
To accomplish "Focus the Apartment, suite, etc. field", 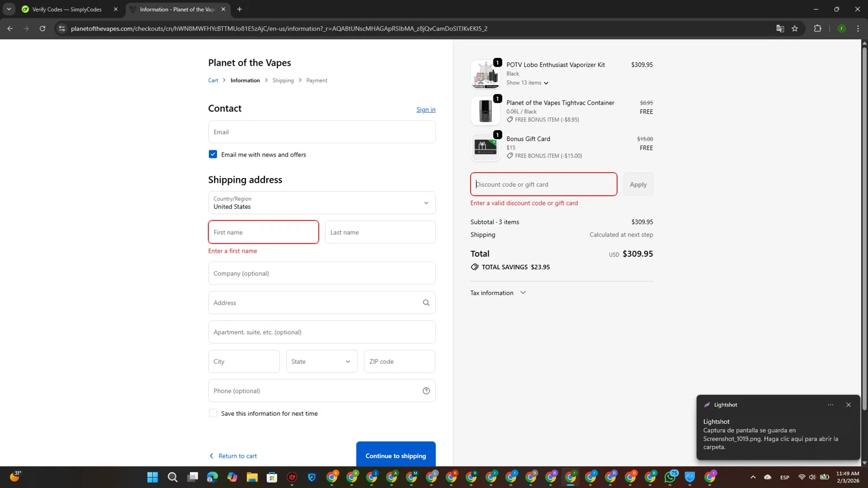I will (322, 332).
